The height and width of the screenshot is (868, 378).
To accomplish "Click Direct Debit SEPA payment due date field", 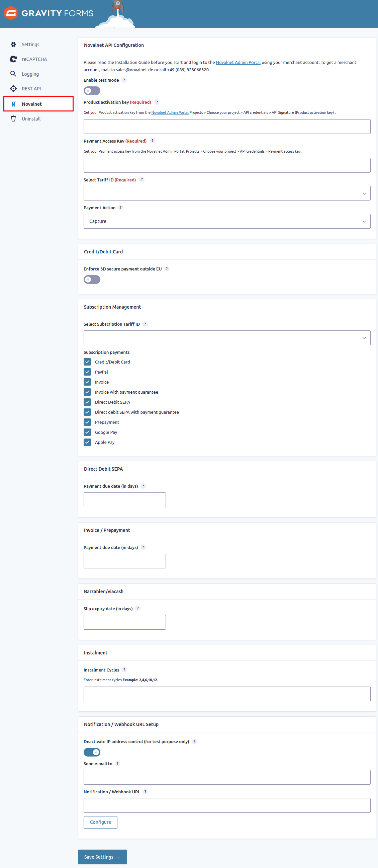I will [x=124, y=500].
